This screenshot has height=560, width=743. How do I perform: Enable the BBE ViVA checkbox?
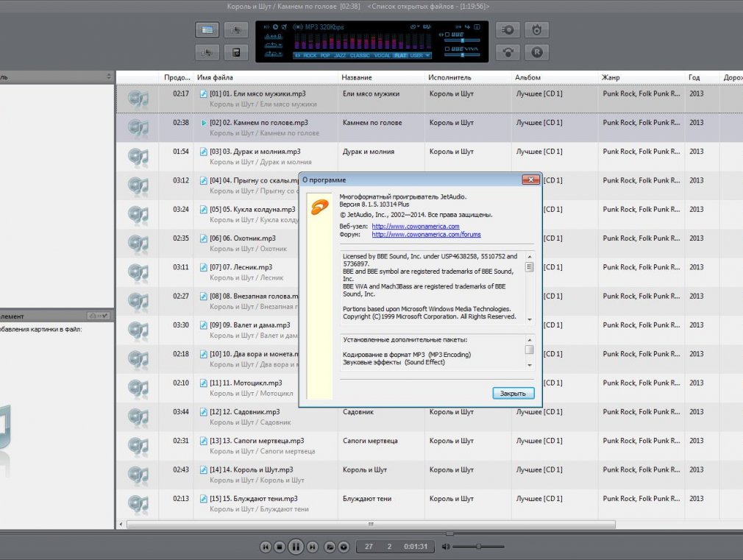tap(447, 49)
